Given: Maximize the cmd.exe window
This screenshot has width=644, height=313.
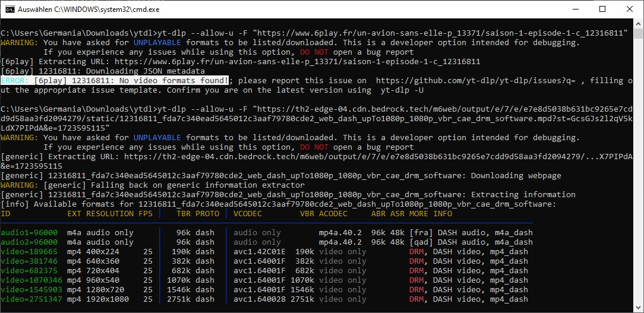Looking at the screenshot, I should click(602, 9).
